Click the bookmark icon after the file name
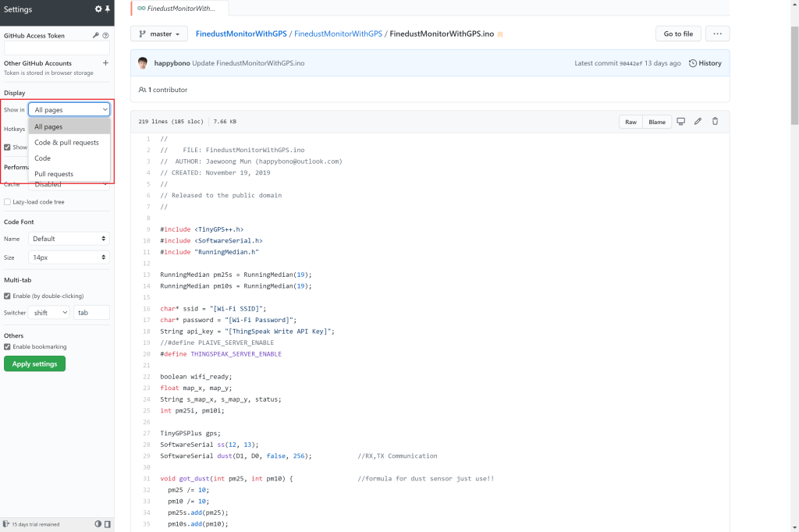 500,34
